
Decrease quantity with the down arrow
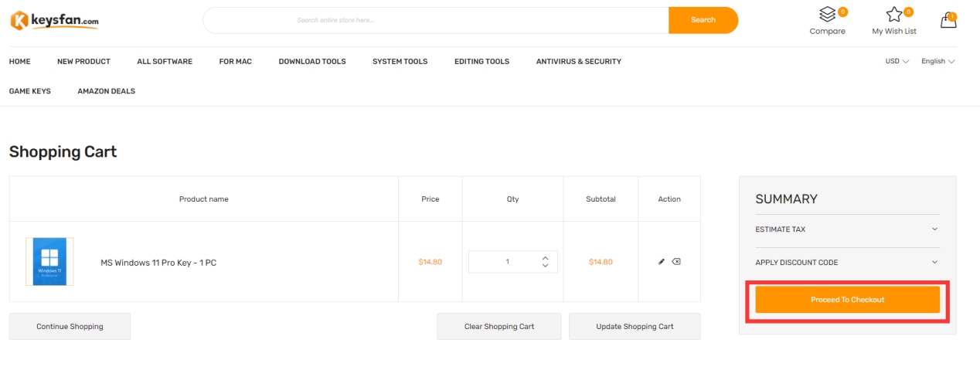545,266
